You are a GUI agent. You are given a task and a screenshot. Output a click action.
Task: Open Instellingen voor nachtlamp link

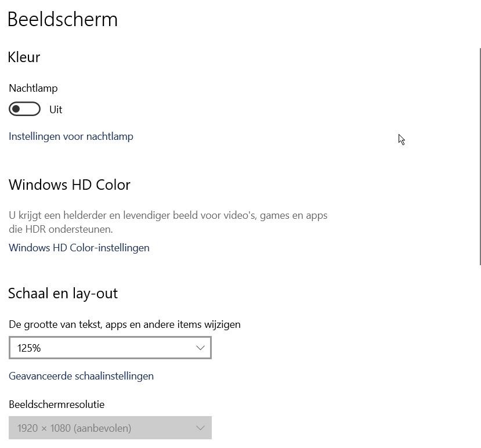[71, 136]
